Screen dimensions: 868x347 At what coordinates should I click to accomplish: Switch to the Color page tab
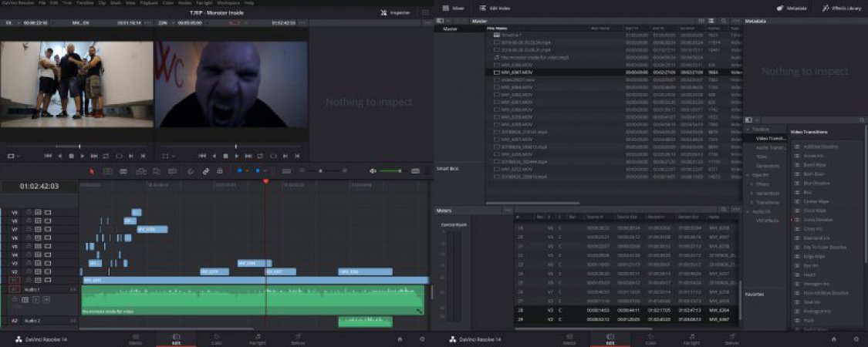(216, 339)
